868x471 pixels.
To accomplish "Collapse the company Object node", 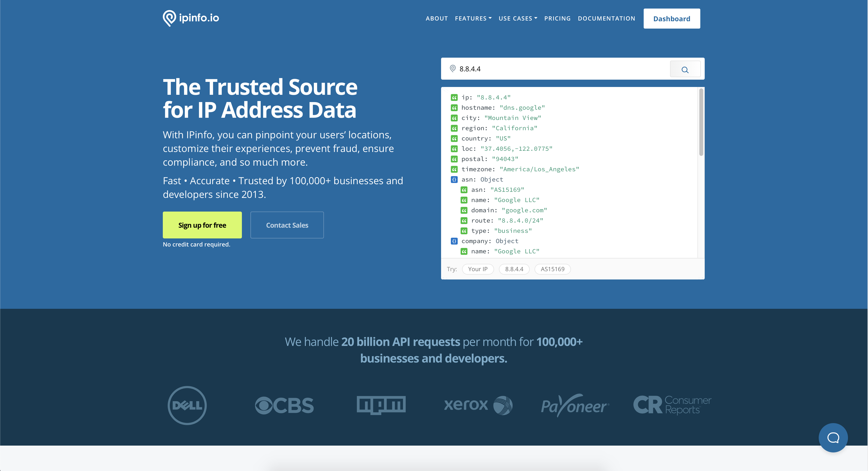I will coord(454,241).
